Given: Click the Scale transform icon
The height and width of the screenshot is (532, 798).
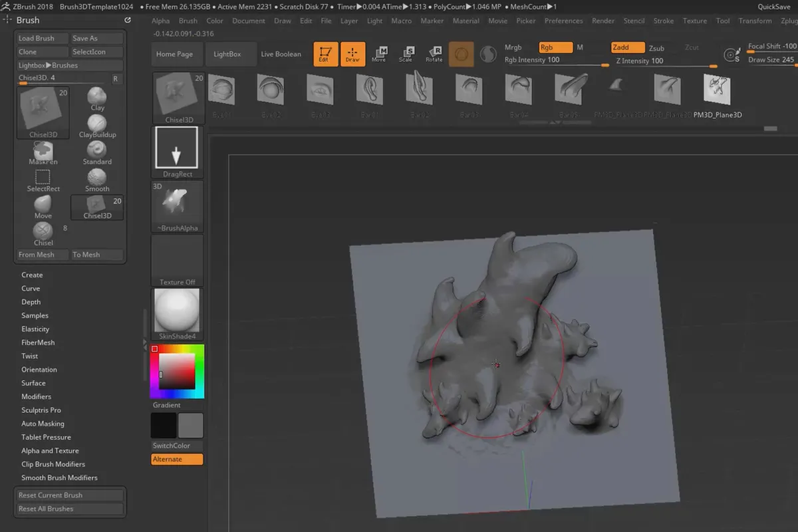Looking at the screenshot, I should [x=406, y=54].
